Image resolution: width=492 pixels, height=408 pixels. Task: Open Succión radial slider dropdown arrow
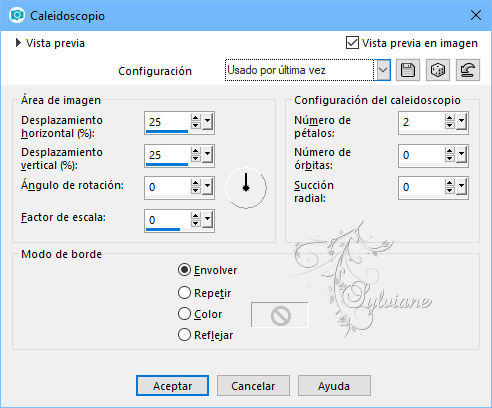pos(462,187)
